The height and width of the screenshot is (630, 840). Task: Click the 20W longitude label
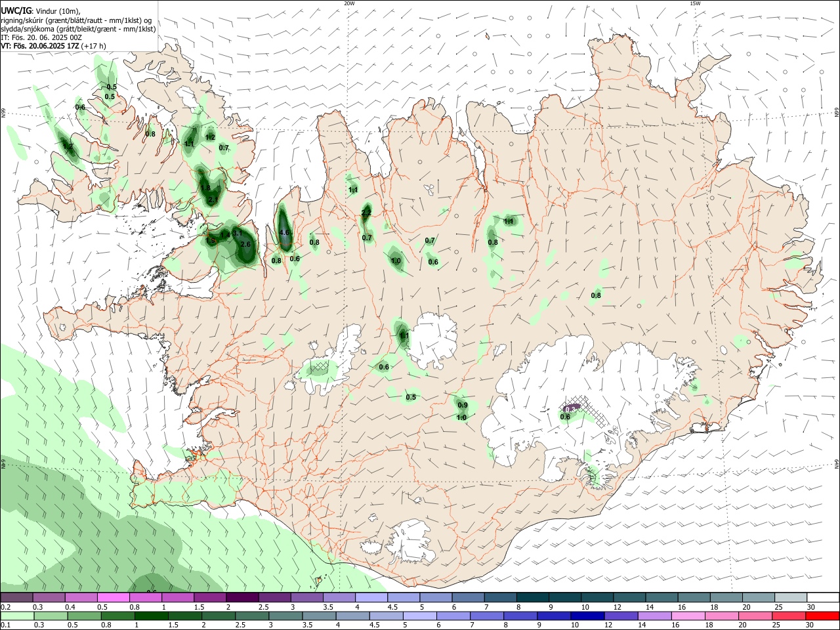tap(349, 3)
